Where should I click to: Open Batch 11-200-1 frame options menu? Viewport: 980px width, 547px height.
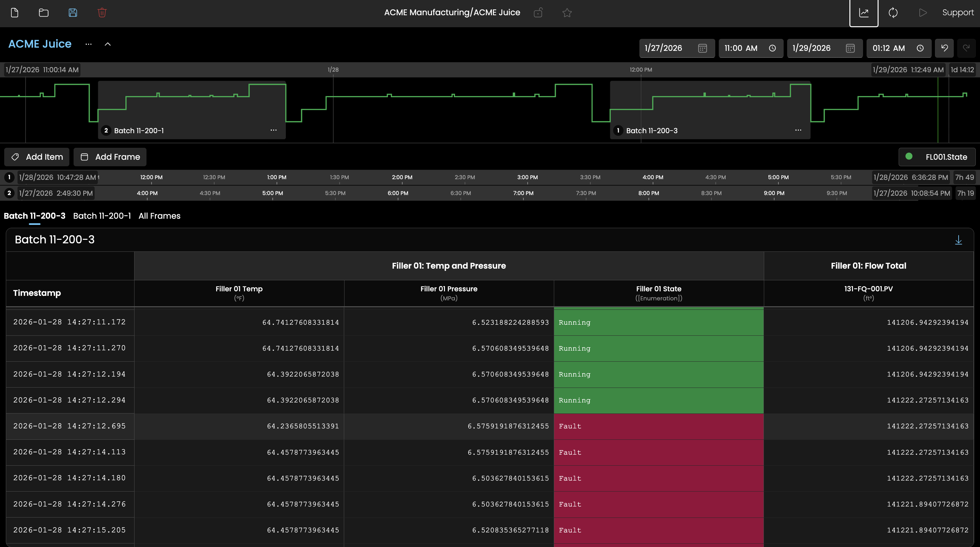274,130
